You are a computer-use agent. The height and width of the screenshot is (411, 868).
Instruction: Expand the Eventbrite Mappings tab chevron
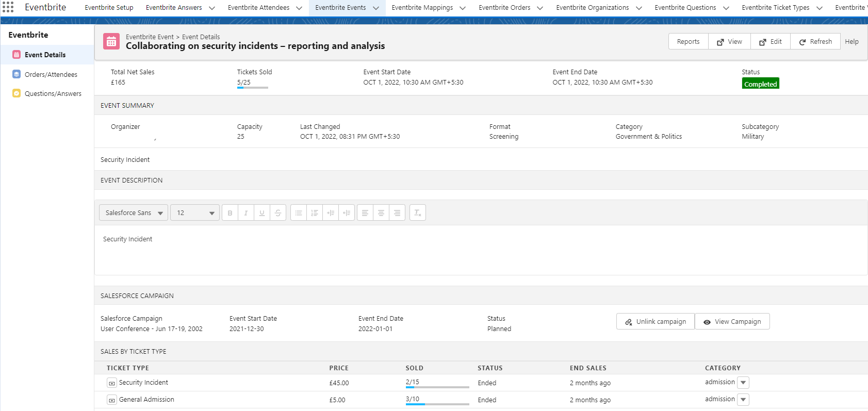click(463, 8)
